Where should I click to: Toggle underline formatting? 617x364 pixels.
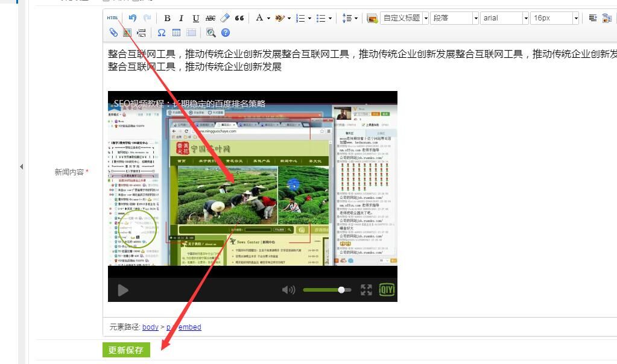click(x=196, y=18)
